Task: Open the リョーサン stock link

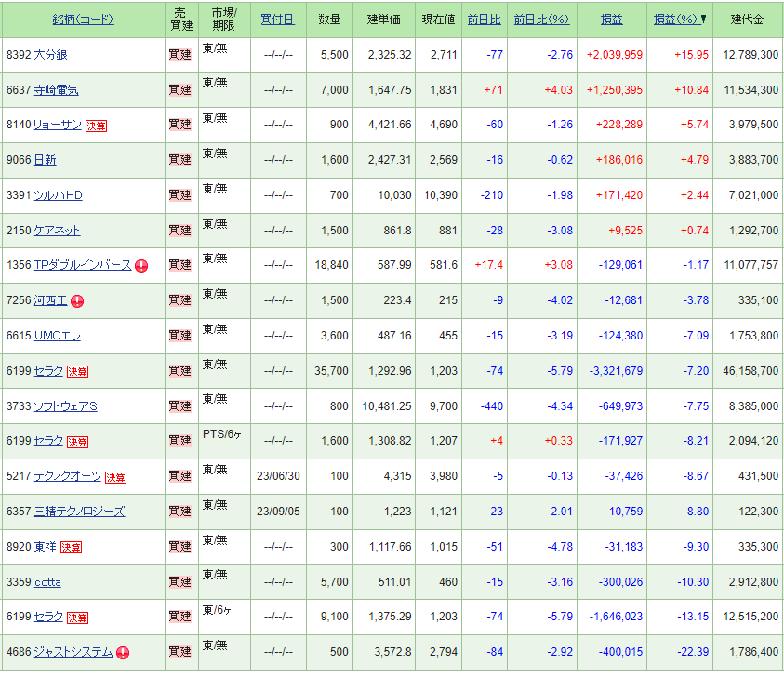Action: [x=58, y=125]
